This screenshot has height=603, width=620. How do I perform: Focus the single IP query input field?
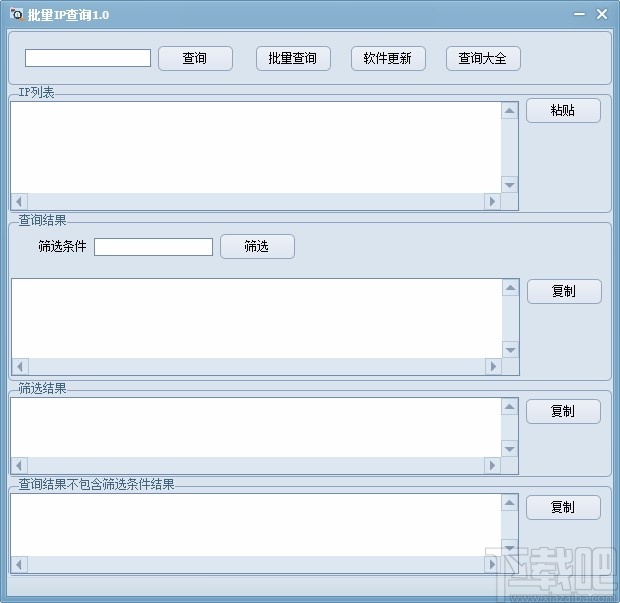[88, 58]
